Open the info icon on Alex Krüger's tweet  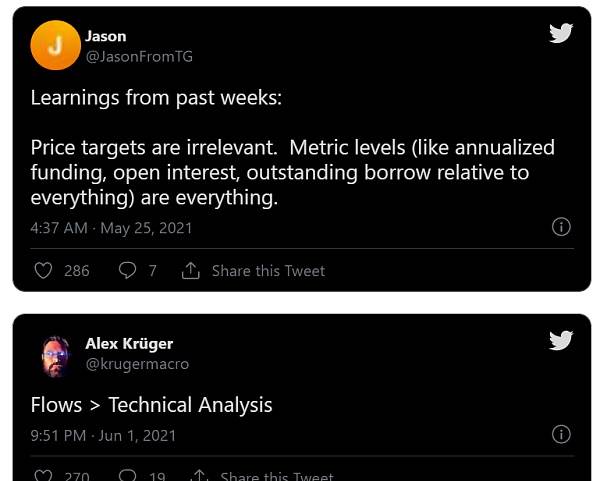tap(561, 434)
